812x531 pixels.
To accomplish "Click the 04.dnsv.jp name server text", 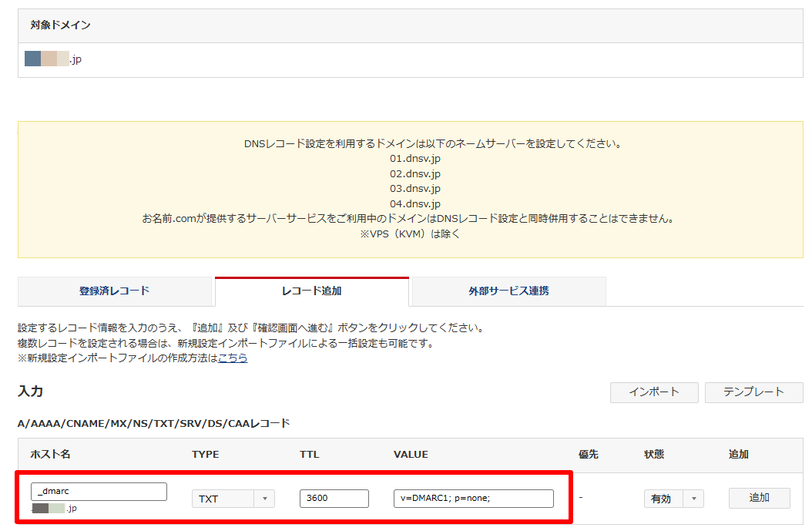I will coord(415,204).
